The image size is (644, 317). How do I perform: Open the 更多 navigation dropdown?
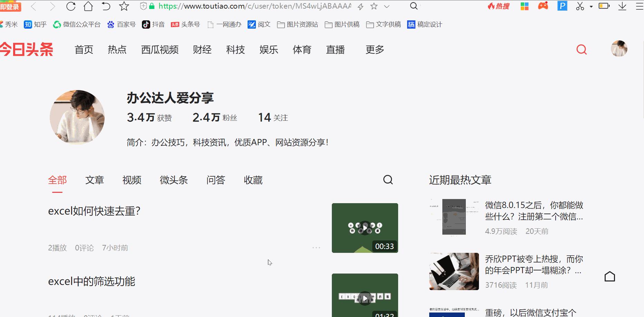pos(373,49)
